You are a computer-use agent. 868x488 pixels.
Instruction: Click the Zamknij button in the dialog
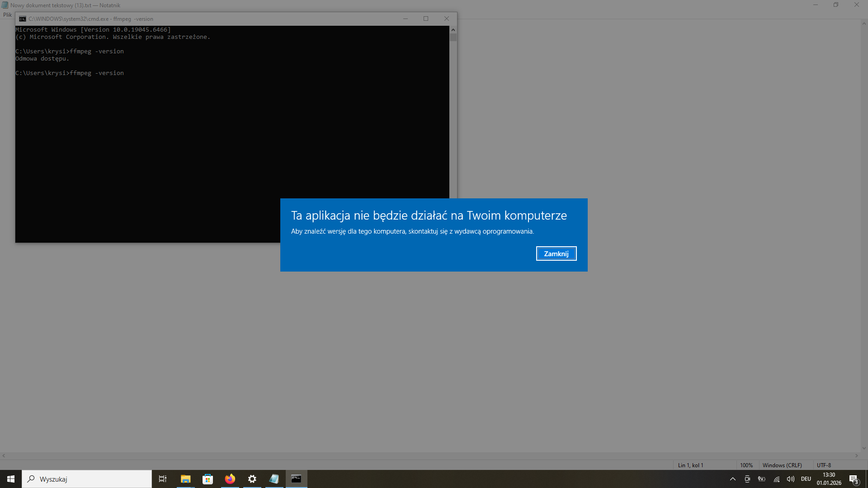[556, 253]
